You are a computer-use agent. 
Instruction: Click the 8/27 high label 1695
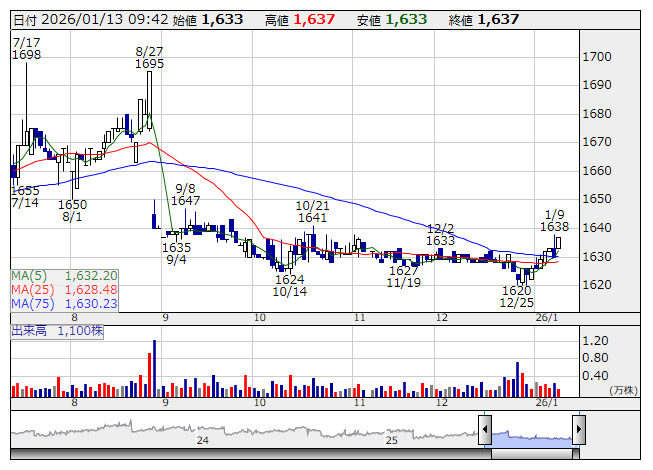(x=149, y=64)
